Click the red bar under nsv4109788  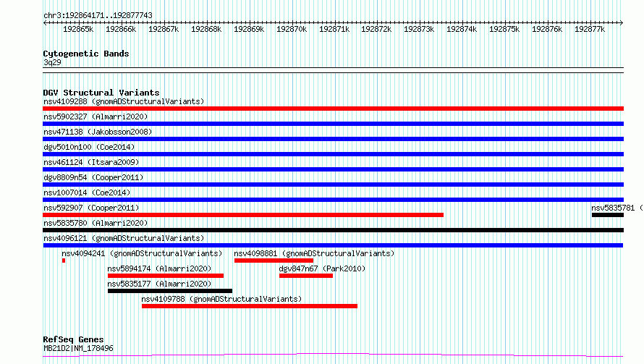250,306
